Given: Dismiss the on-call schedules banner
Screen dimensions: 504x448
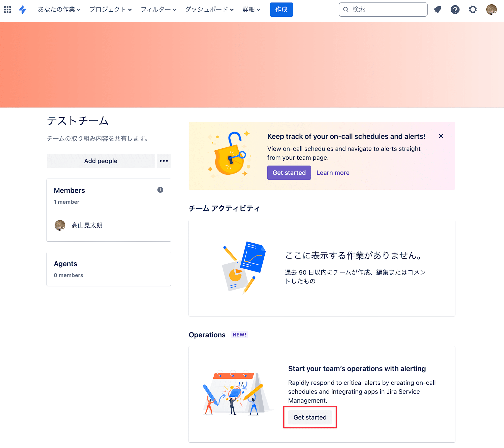Looking at the screenshot, I should (441, 136).
